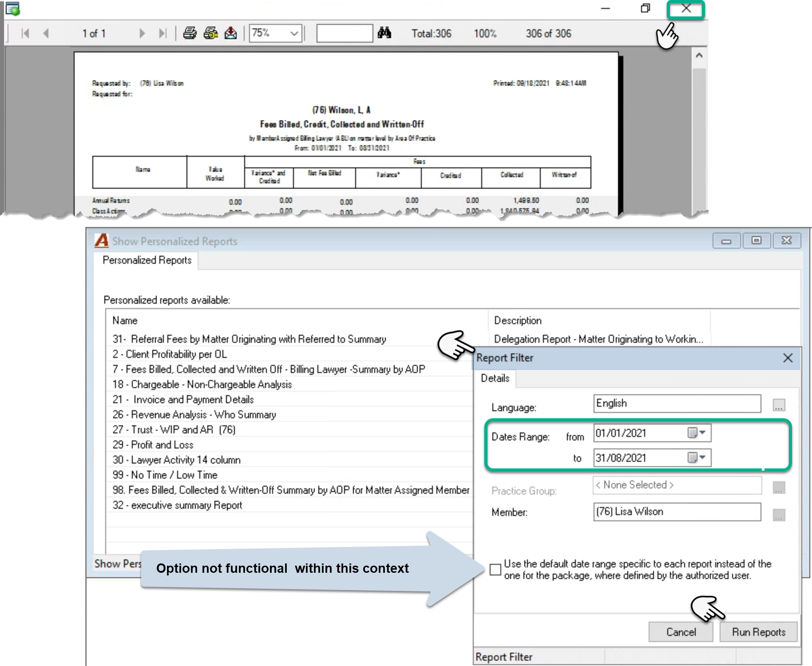812x666 pixels.
Task: Select the Personalized Reports tab
Action: pos(147,260)
